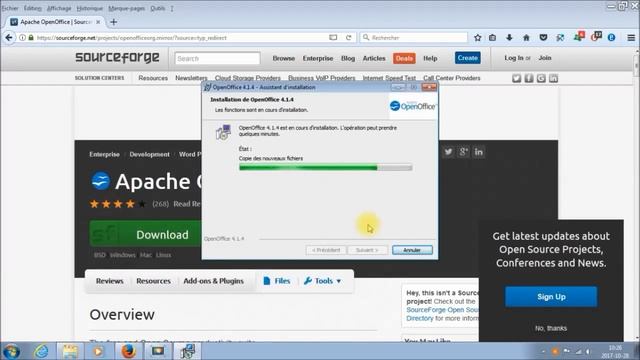640x360 pixels.
Task: Click the padlock site security icon
Action: [x=31, y=38]
